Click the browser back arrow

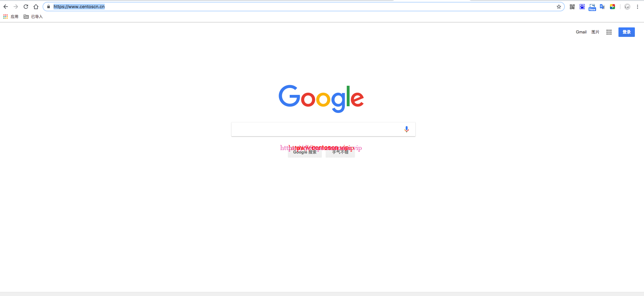(6, 7)
